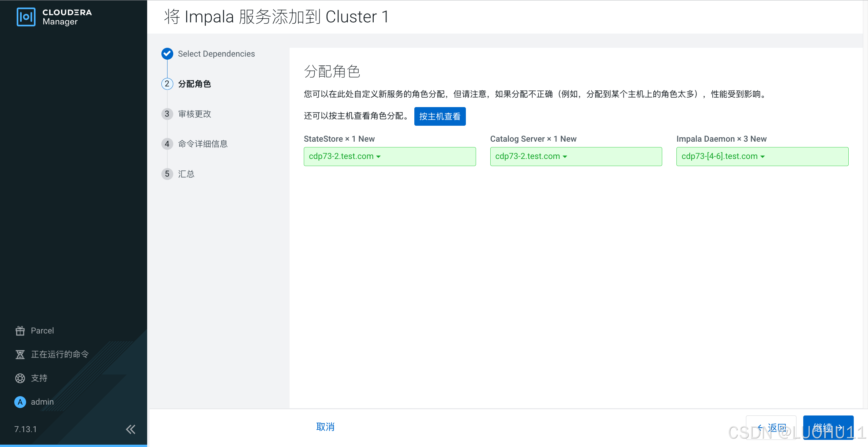Expand the Impala Daemon hosts dropdown
The image size is (868, 447).
(723, 156)
